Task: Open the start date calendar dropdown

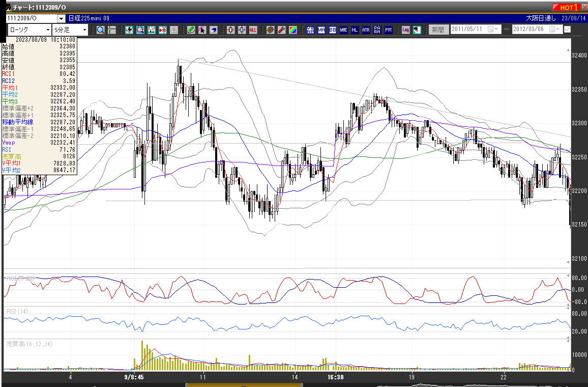Action: pos(493,29)
